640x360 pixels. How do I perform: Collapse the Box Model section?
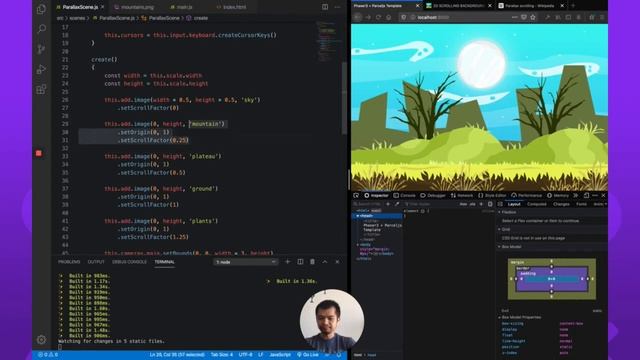[499, 247]
